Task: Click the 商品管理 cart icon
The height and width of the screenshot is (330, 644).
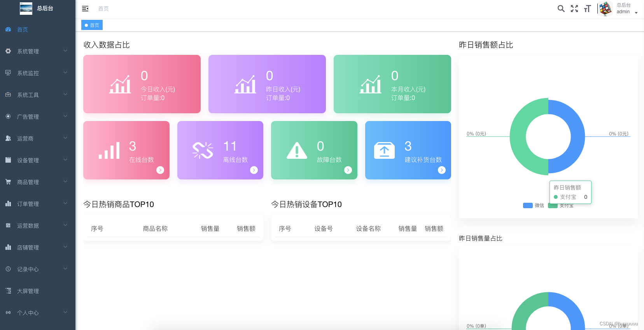Action: 8,182
